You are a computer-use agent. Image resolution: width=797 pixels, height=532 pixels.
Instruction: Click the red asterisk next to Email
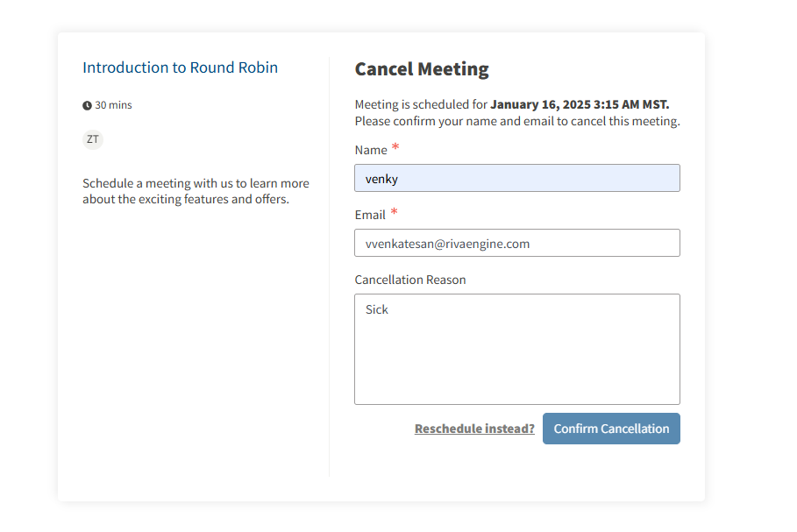394,212
